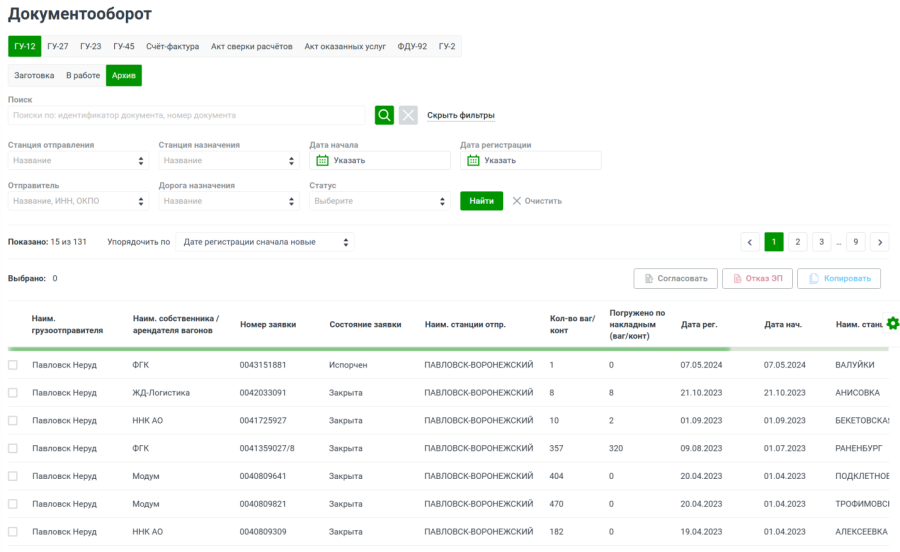Open table column settings gear
This screenshot has width=900, height=552.
click(893, 323)
